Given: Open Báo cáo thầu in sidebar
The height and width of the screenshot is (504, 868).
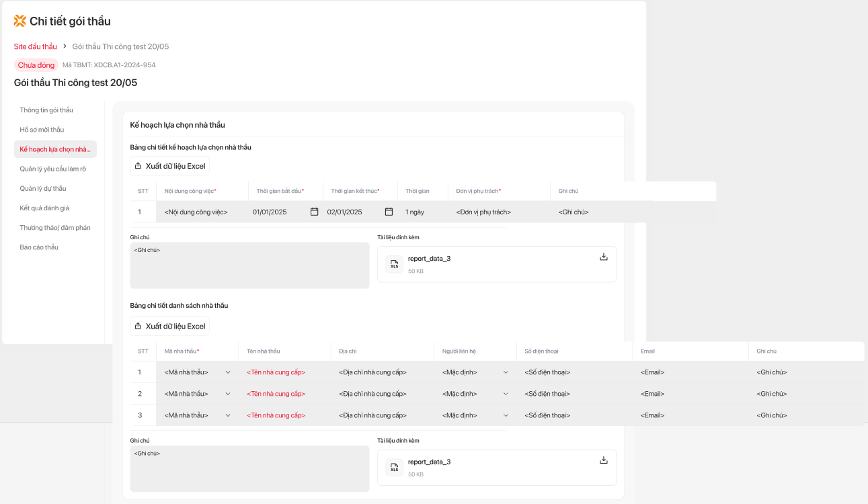Looking at the screenshot, I should (39, 247).
